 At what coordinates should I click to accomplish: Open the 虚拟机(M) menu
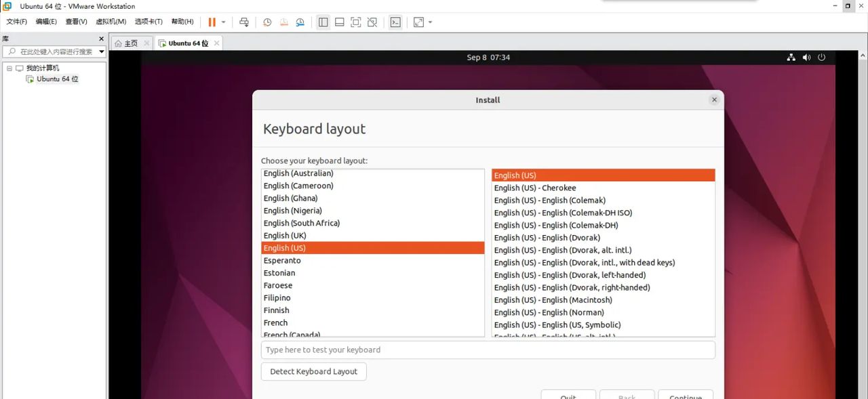[x=110, y=22]
